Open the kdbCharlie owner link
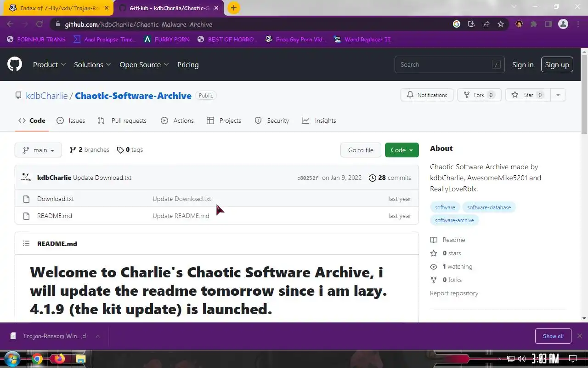 46,96
